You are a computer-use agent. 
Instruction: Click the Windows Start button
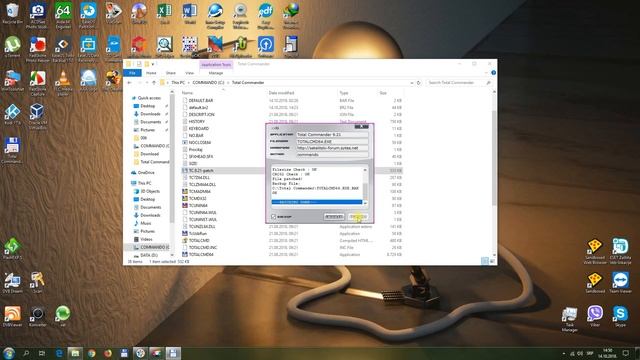point(9,353)
